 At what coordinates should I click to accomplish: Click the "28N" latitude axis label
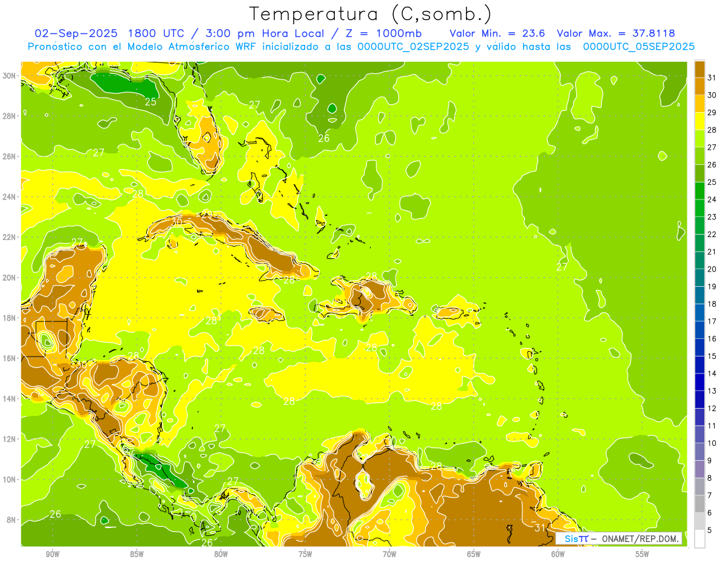[x=9, y=116]
